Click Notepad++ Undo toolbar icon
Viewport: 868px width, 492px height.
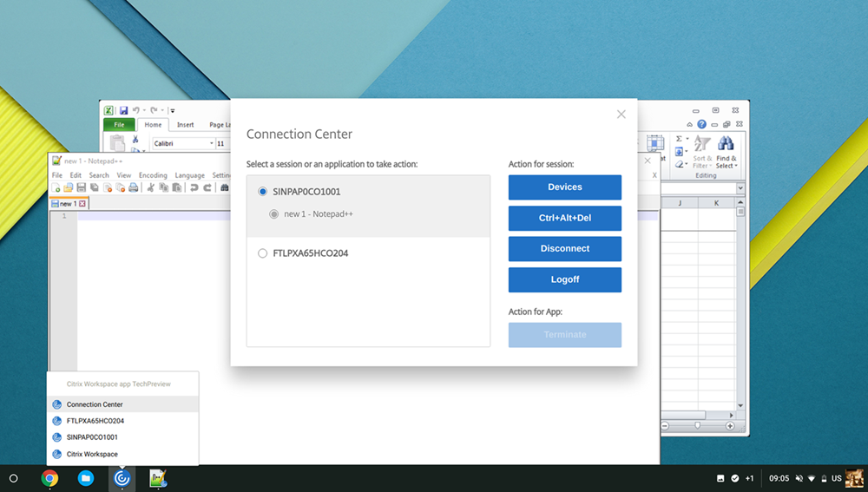pos(194,187)
